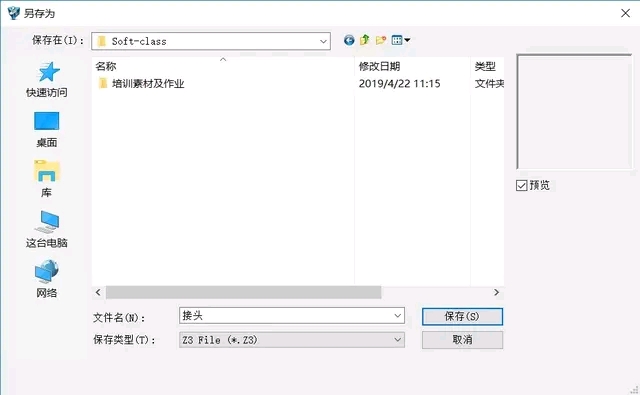Create a new folder icon
Screen dimensions: 640x395
tap(381, 40)
